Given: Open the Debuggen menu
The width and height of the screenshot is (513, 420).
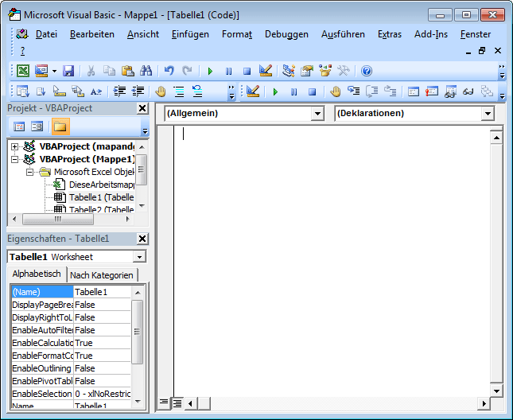Looking at the screenshot, I should [286, 34].
